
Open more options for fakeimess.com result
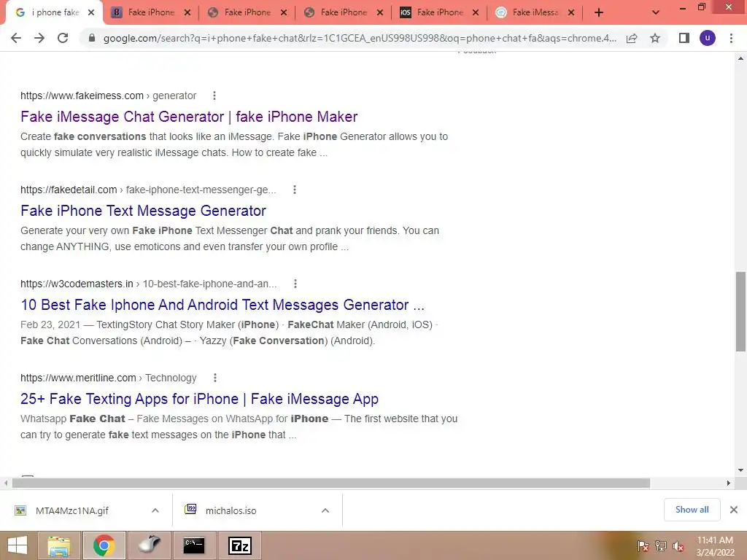pyautogui.click(x=214, y=96)
